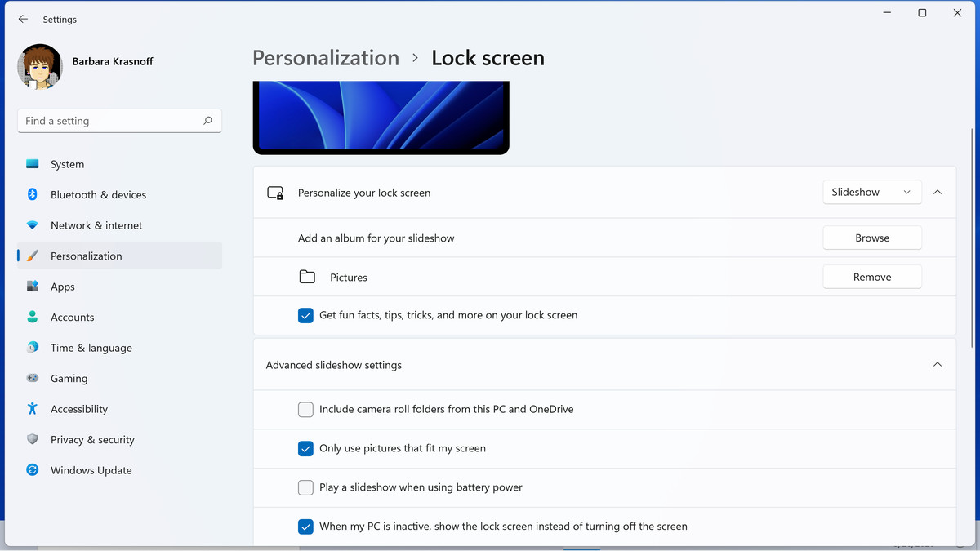Click the lock screen icon beside Personalize
Screen dimensions: 980x551
click(x=275, y=193)
